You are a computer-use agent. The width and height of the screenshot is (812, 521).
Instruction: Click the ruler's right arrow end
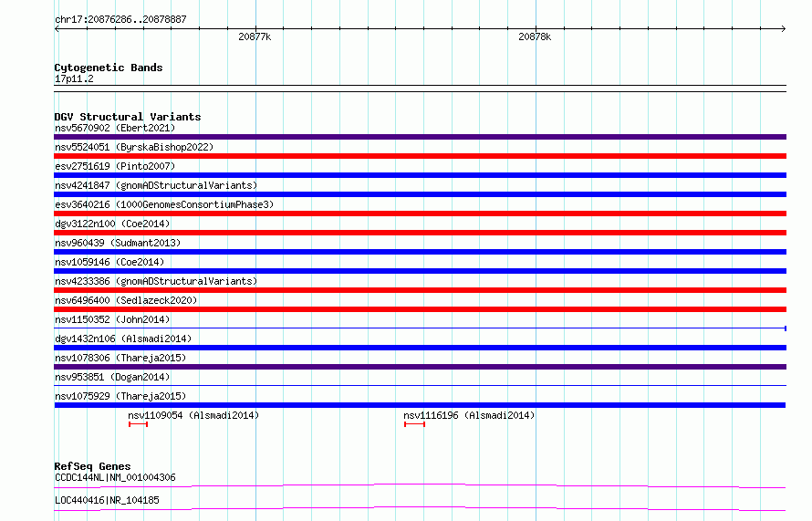tap(784, 28)
